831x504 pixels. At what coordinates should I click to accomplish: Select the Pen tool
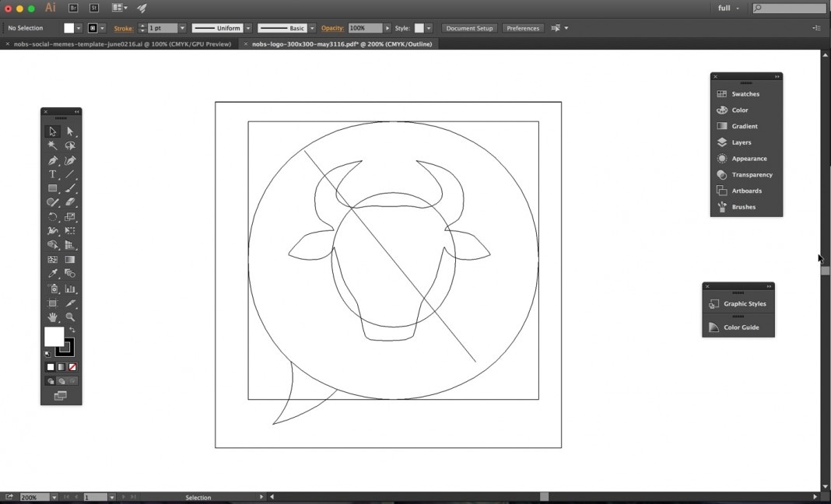(x=52, y=160)
